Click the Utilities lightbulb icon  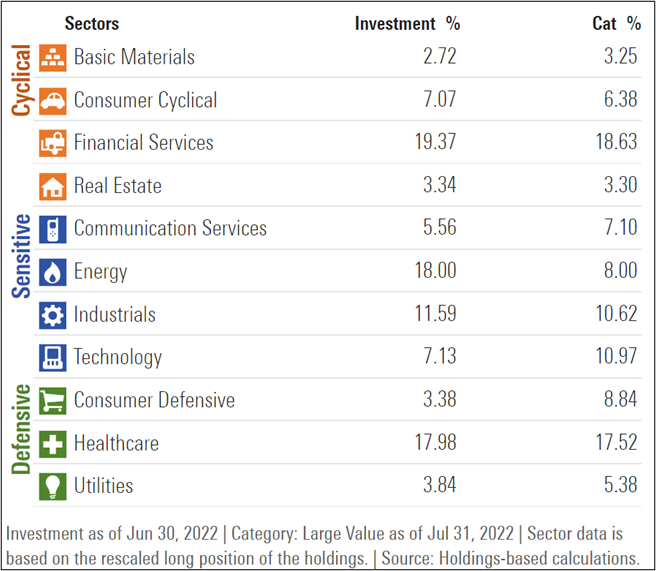52,486
